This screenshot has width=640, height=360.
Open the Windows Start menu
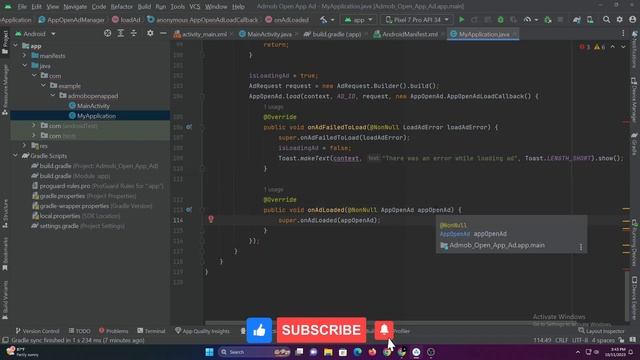click(209, 352)
